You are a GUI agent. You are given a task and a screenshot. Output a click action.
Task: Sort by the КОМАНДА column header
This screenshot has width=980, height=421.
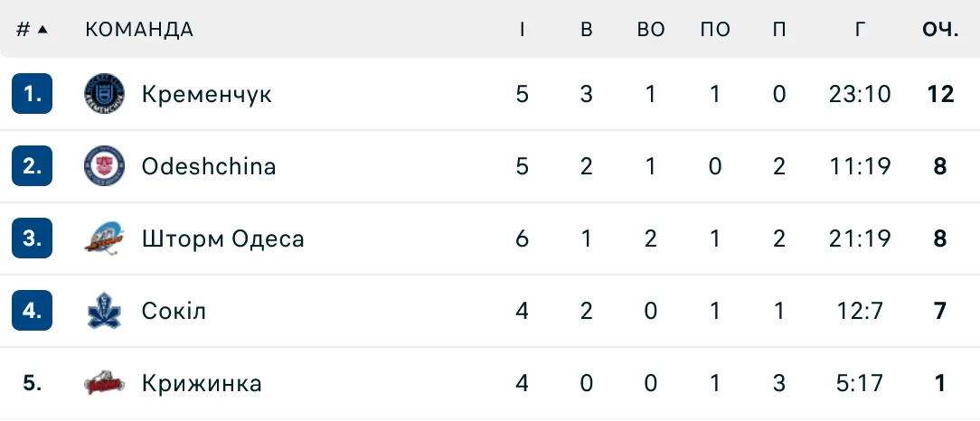[139, 30]
